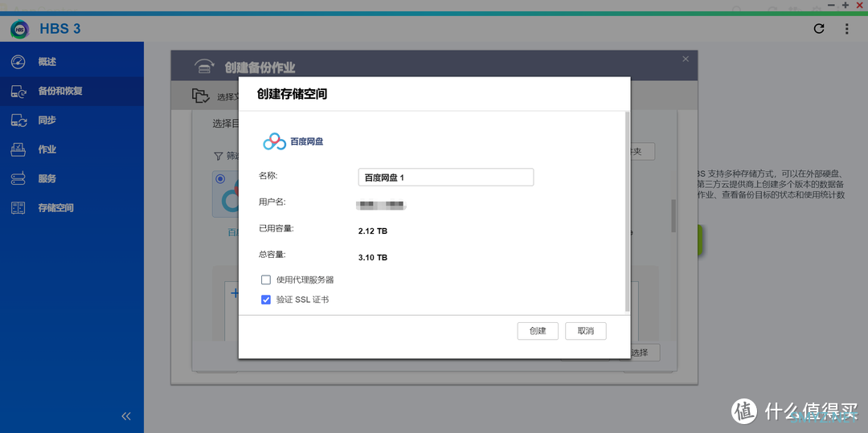Click the 2.12 TB used capacity value
868x433 pixels.
[x=373, y=231]
